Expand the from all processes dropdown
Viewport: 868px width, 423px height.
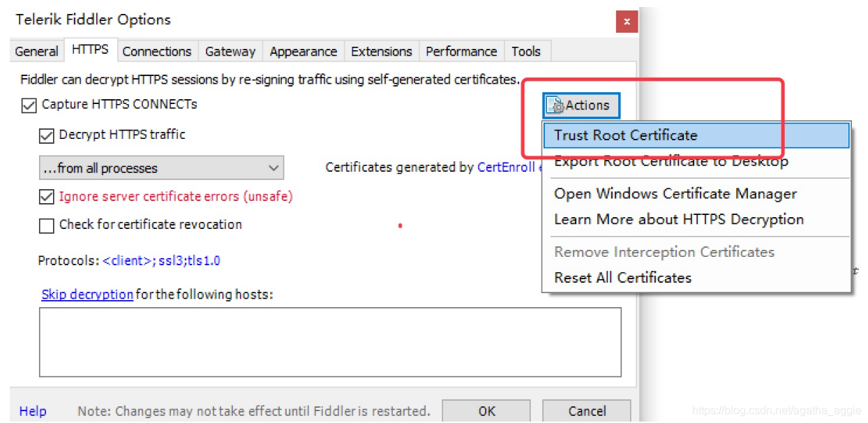161,168
